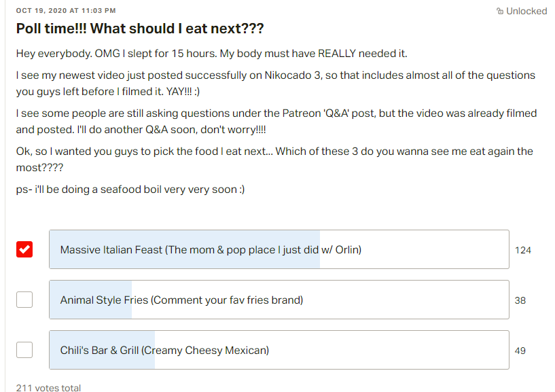Click the '211 votes total' text

pos(48,387)
